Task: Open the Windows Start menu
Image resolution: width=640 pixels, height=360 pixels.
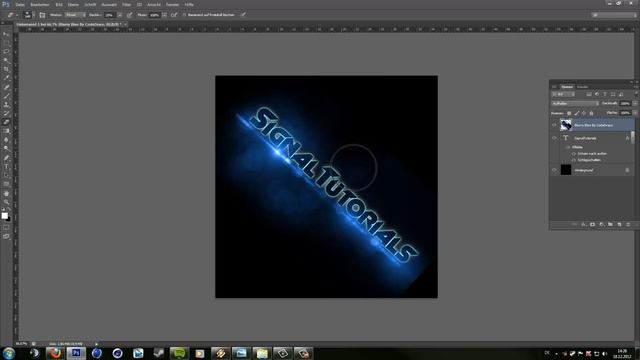Action: (9, 353)
